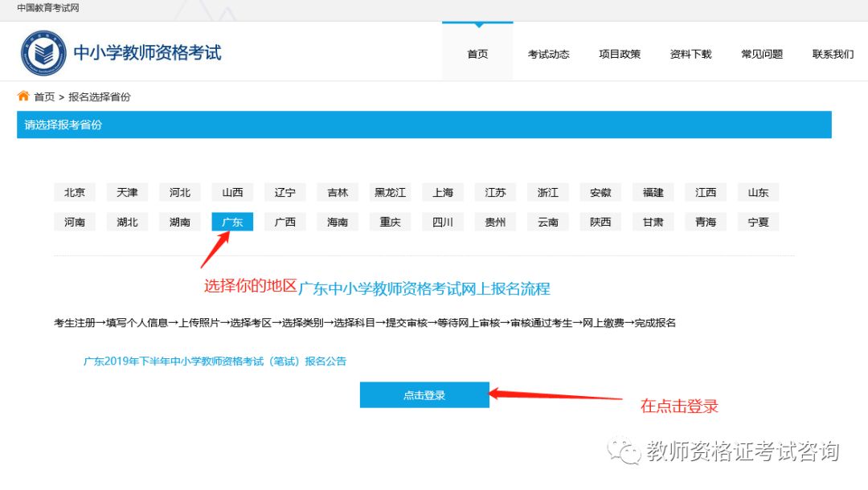
Task: Click the 中小学教师资格考试 logo icon
Action: [x=45, y=51]
